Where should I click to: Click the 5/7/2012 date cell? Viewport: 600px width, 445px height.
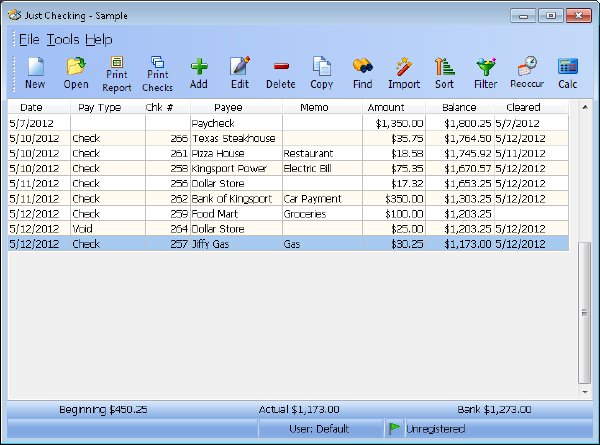(x=39, y=123)
